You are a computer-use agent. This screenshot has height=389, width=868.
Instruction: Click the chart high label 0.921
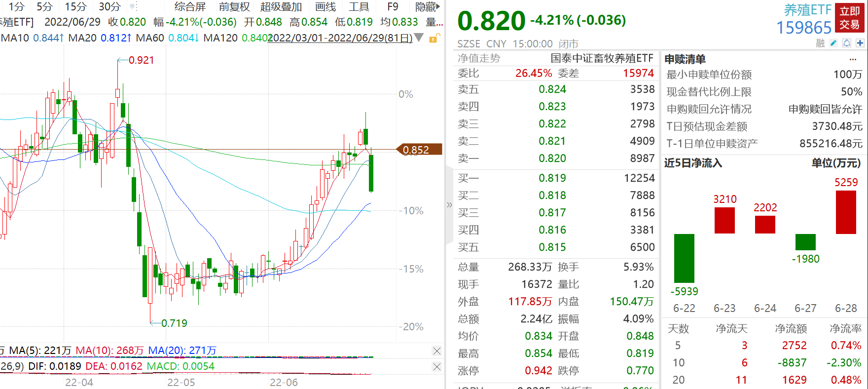[x=142, y=60]
